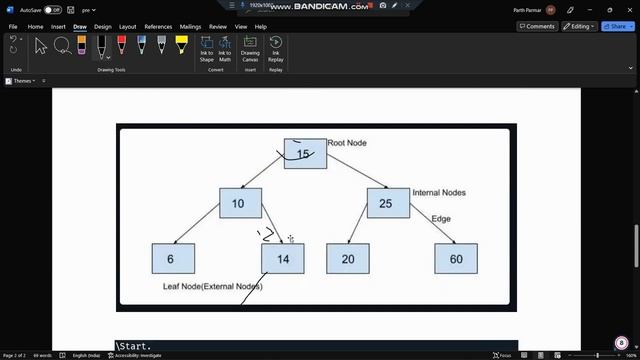Switch to Web Layout view icon
Image resolution: width=640 pixels, height=360 pixels.
click(x=557, y=356)
